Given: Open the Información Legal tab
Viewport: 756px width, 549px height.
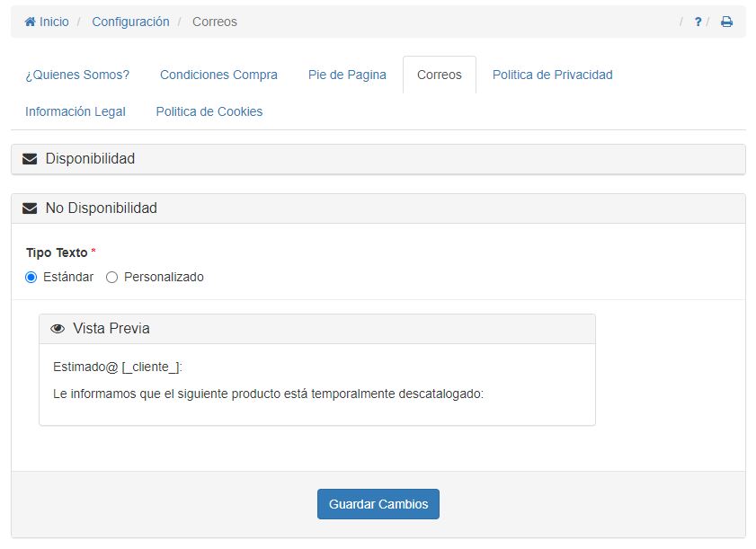Looking at the screenshot, I should pyautogui.click(x=76, y=111).
